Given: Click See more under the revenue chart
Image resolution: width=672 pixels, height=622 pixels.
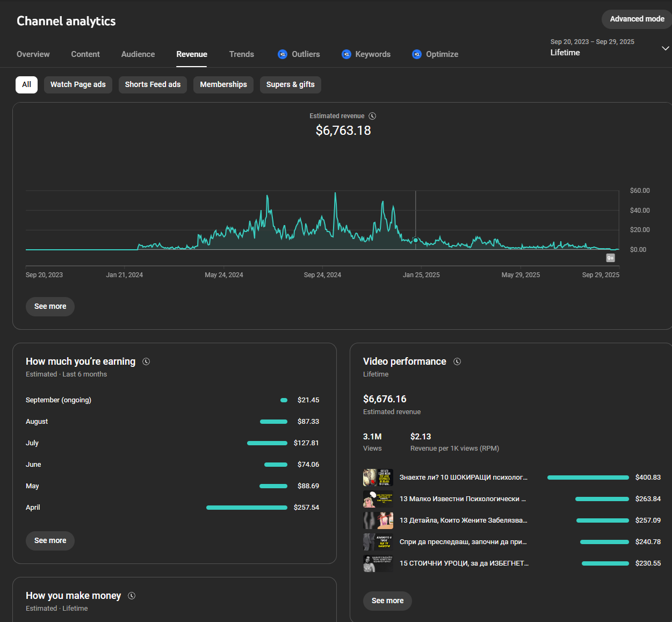Looking at the screenshot, I should coord(50,306).
